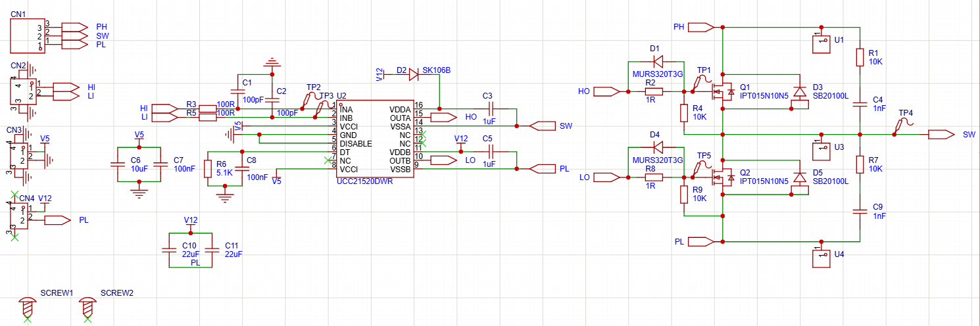Viewport: 980px width, 326px height.
Task: Click the DISABLE pin label on U2
Action: pyautogui.click(x=356, y=143)
